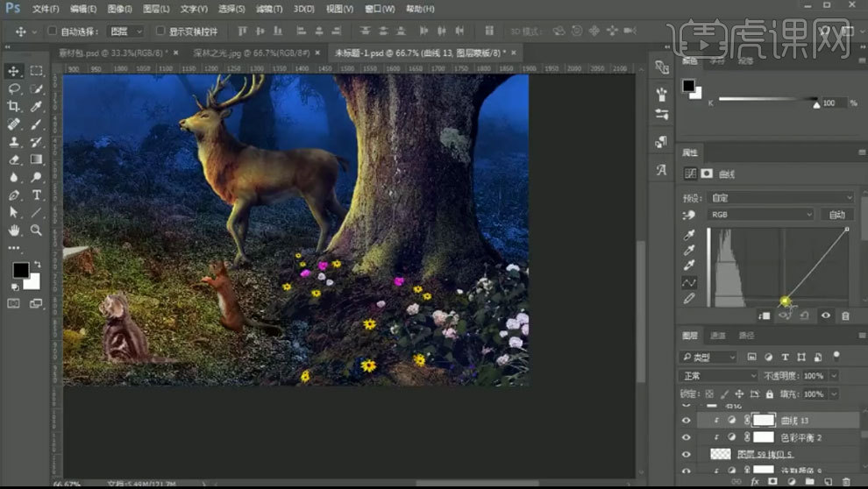This screenshot has height=489, width=868.
Task: Select the Path Selection tool
Action: click(14, 212)
